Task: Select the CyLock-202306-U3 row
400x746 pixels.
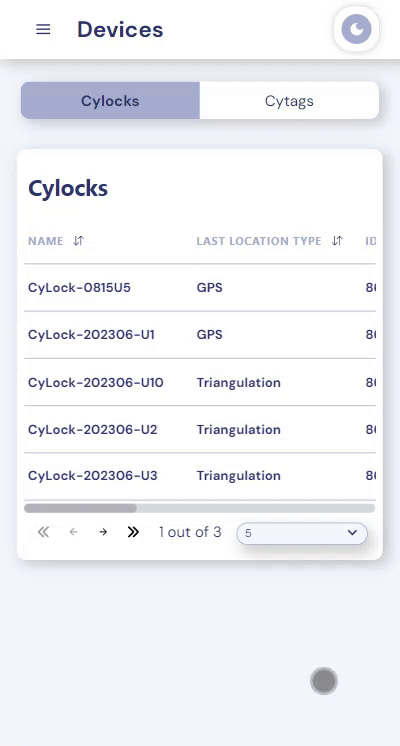Action: 200,476
